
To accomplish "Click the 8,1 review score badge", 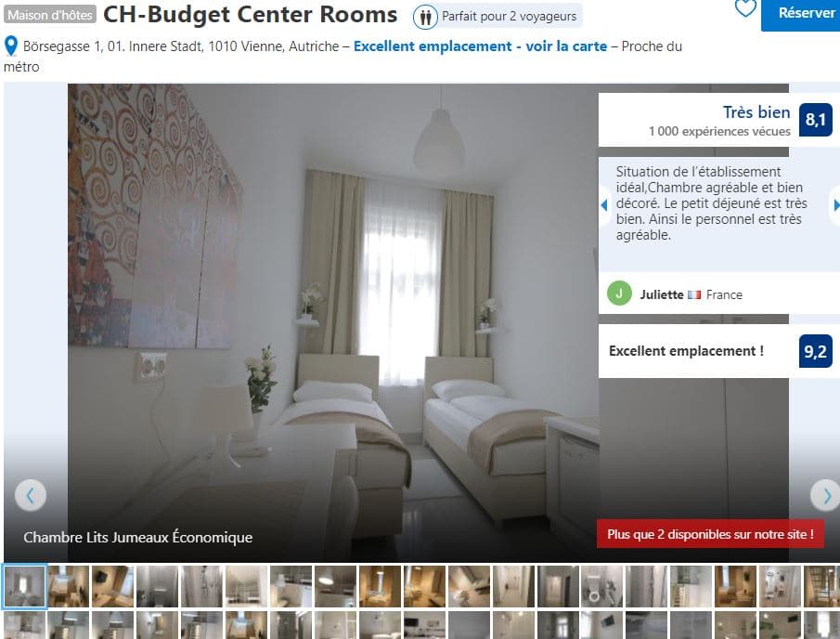I will coord(815,120).
